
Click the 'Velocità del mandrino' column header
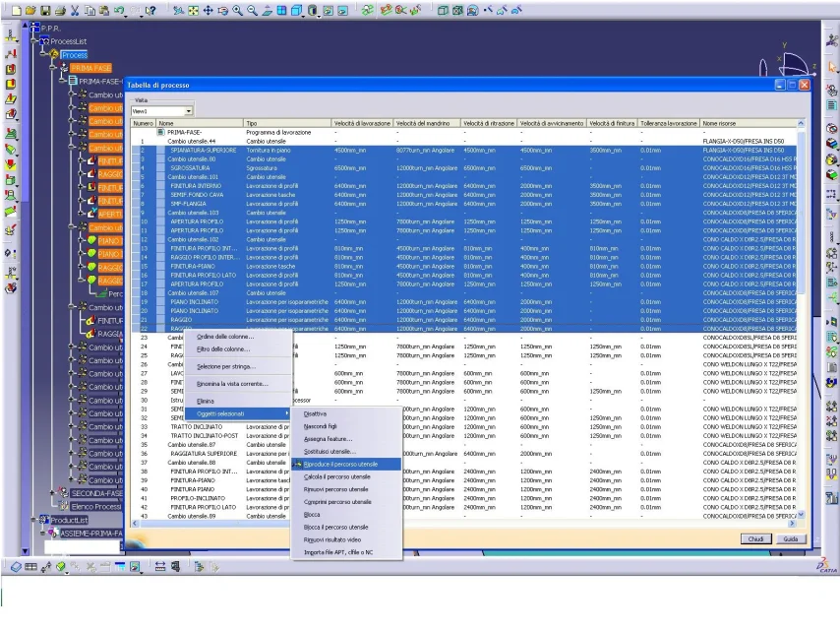[x=427, y=123]
